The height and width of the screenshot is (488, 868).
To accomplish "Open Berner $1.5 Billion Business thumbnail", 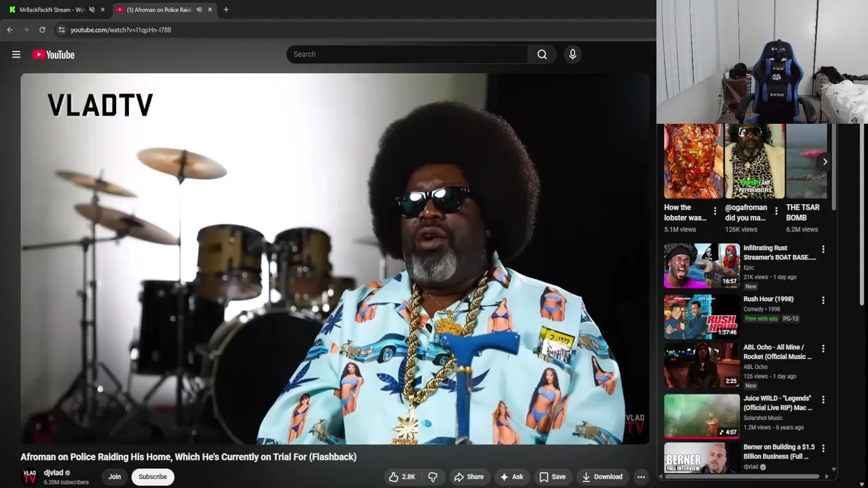I will tap(702, 459).
